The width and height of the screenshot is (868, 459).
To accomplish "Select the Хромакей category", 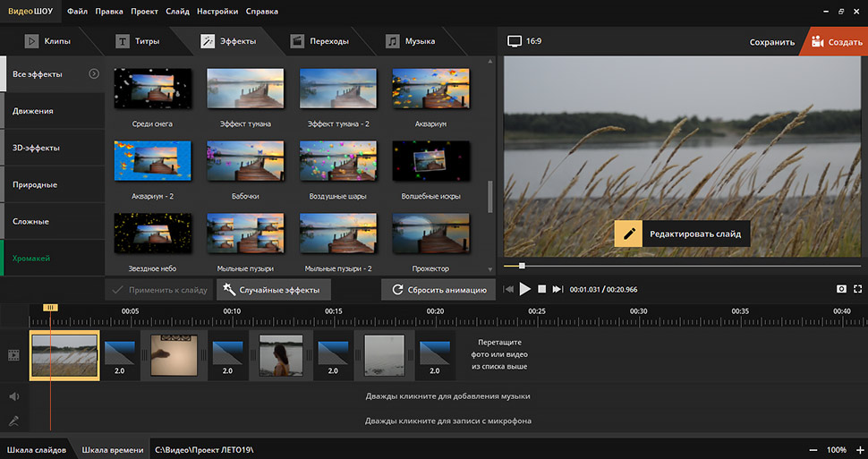I will coord(53,258).
